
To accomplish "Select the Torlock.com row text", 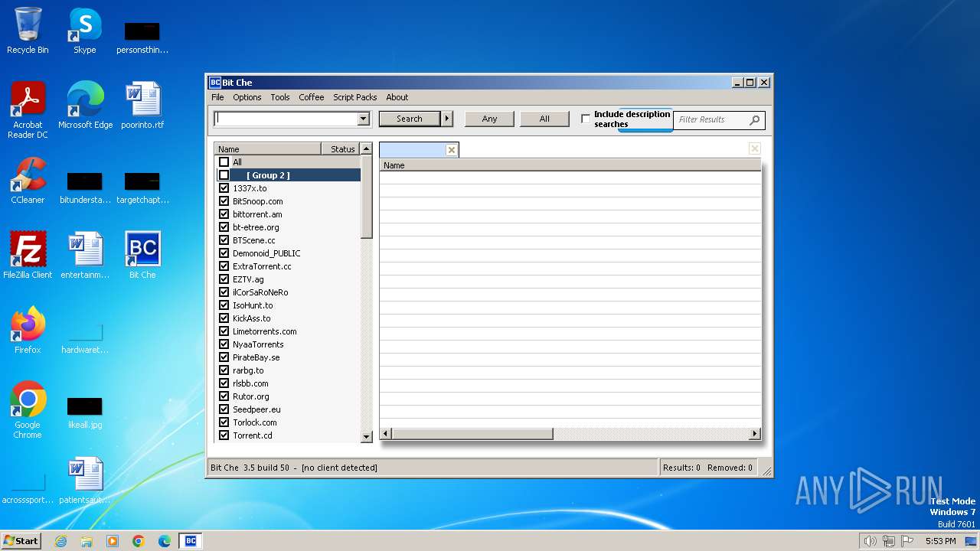I will (x=255, y=422).
